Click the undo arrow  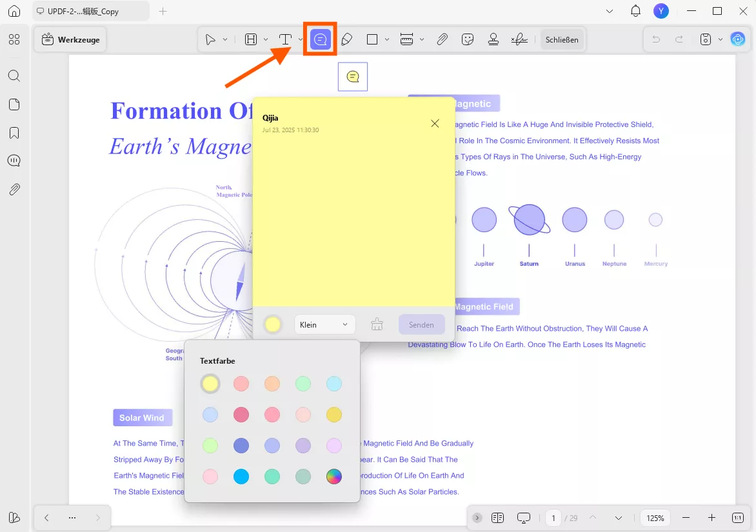pyautogui.click(x=656, y=39)
